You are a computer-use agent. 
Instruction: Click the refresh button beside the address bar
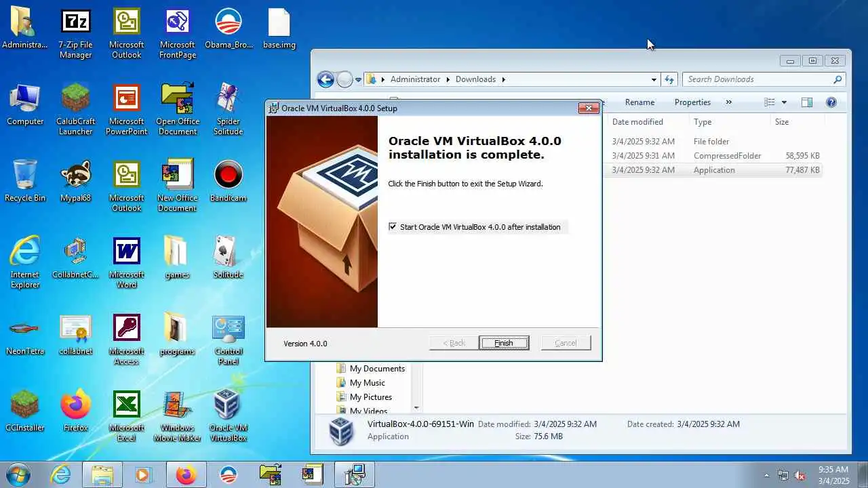coord(669,79)
